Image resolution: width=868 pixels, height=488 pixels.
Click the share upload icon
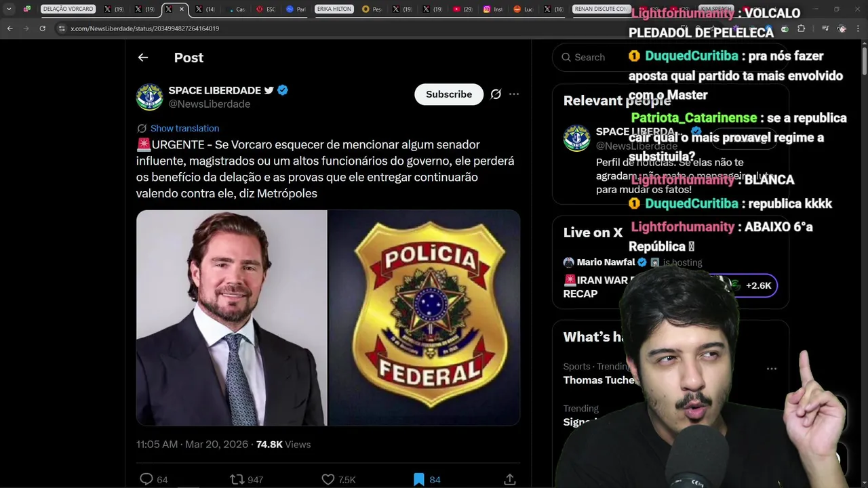coord(510,479)
